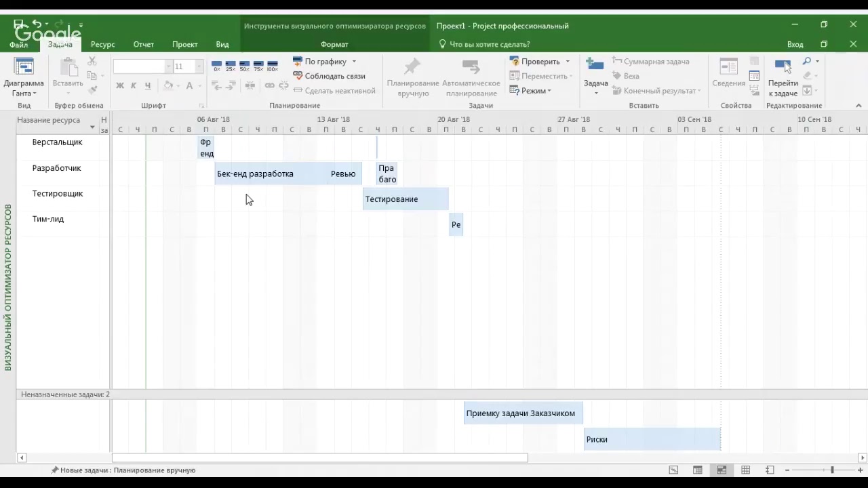Viewport: 868px width, 488px height.
Task: Toggle Автоматическое планирование auto scheduling
Action: (x=471, y=77)
